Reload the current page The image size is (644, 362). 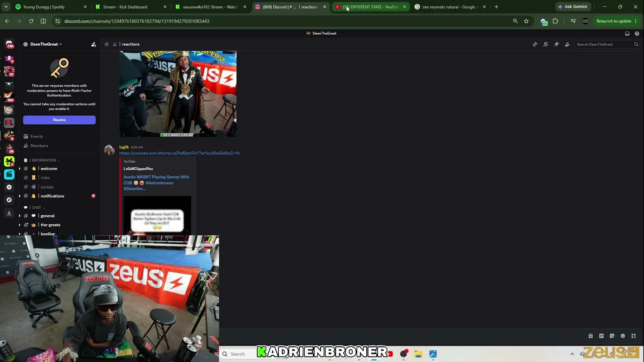(x=31, y=21)
